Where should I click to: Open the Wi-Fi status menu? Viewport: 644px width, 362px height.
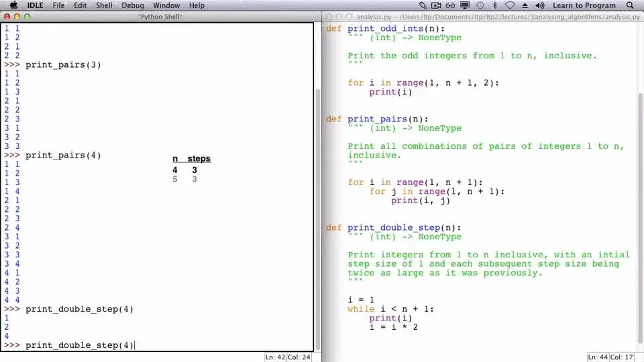point(510,5)
